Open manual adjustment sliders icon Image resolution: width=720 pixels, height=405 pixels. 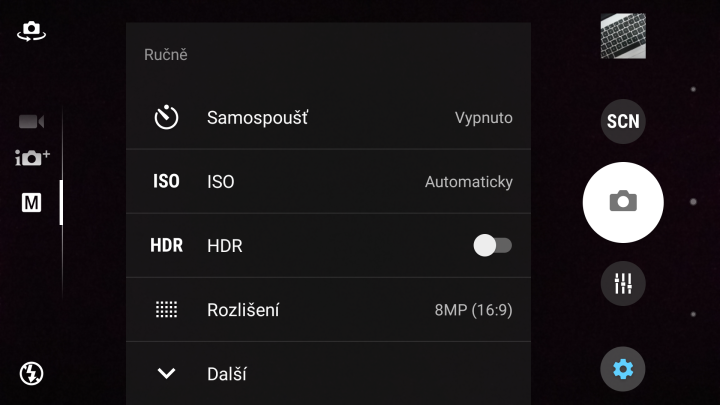tap(622, 283)
